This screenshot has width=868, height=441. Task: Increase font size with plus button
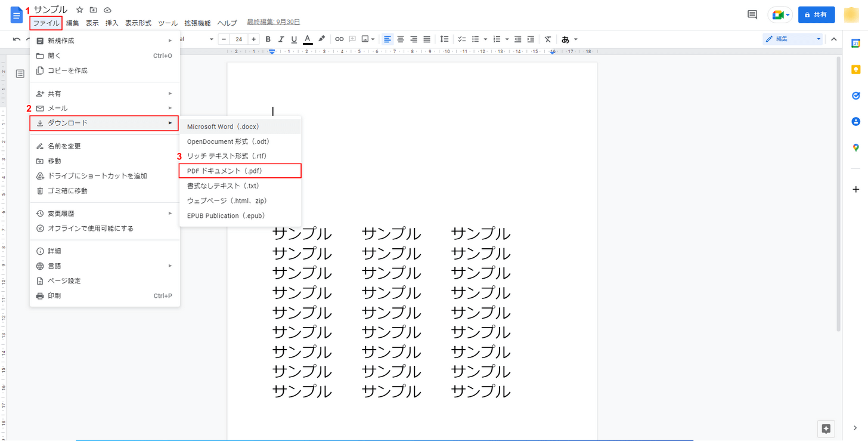[253, 39]
